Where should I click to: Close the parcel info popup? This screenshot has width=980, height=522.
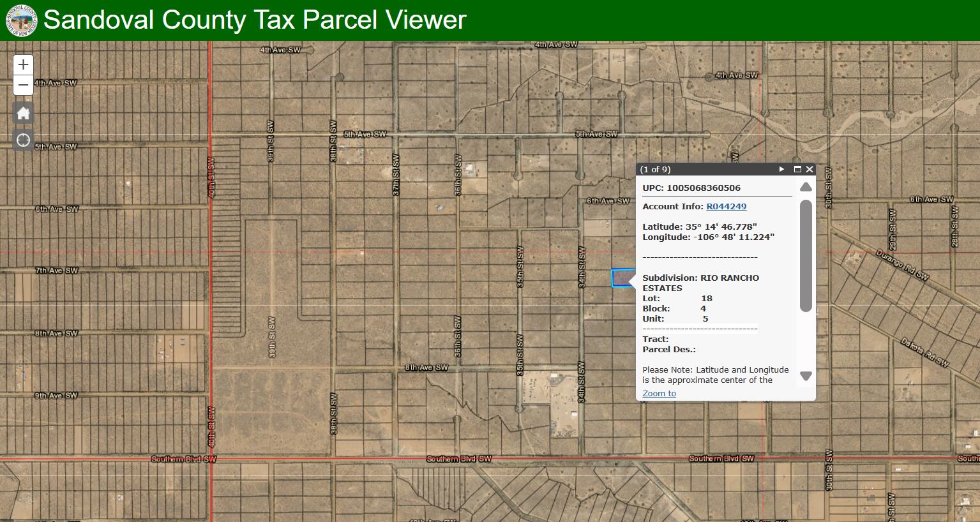click(810, 169)
